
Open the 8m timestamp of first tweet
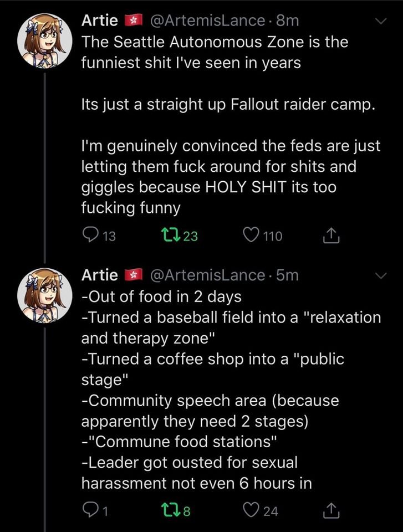click(x=288, y=21)
